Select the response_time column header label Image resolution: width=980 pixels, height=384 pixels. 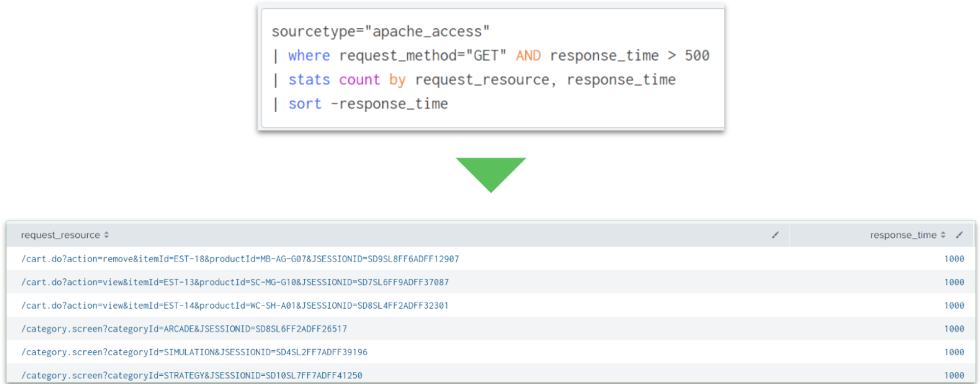(x=903, y=235)
